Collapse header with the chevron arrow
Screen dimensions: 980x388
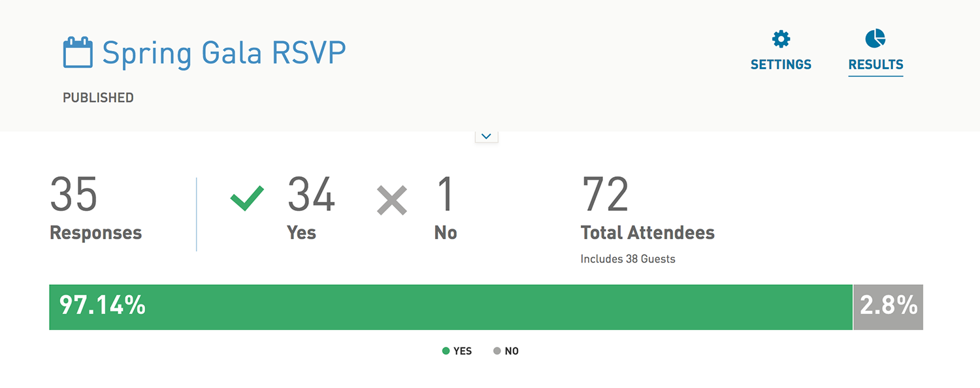[486, 137]
